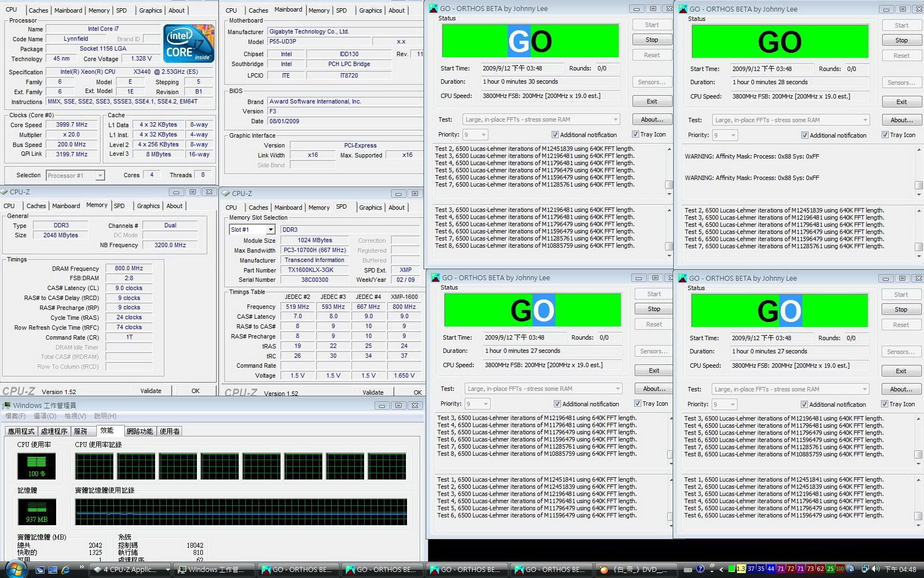Launch Internet Explorer from quick launch
This screenshot has width=924, height=578.
tap(65, 570)
